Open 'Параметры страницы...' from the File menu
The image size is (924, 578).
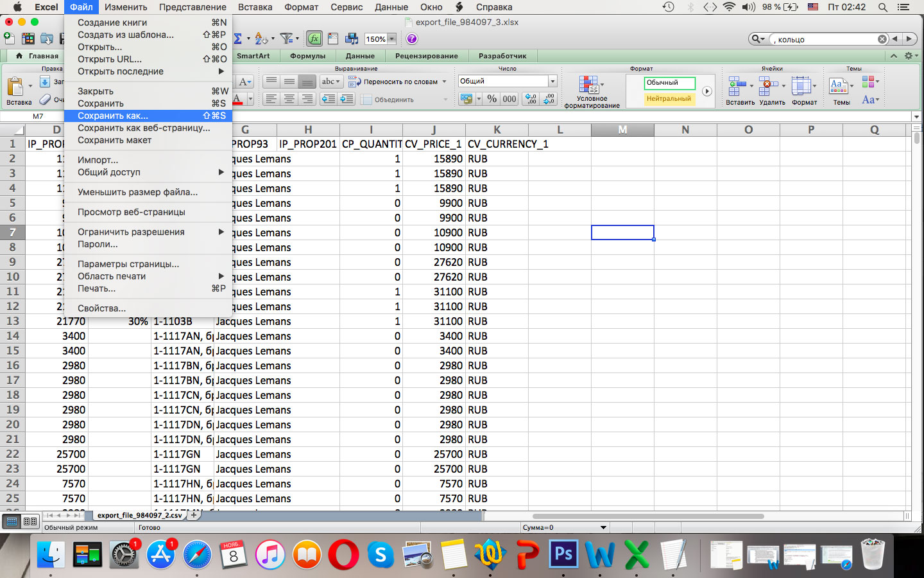click(x=148, y=264)
